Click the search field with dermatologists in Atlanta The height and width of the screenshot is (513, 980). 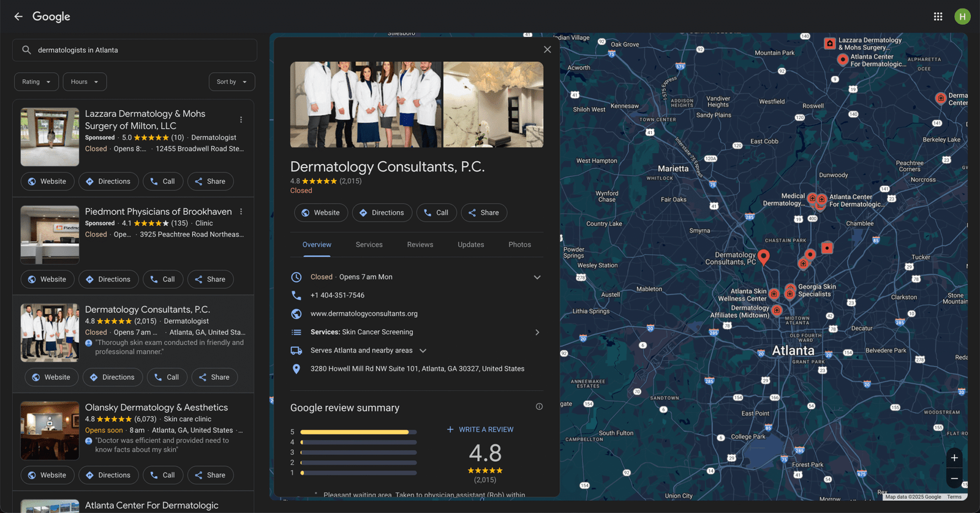135,50
